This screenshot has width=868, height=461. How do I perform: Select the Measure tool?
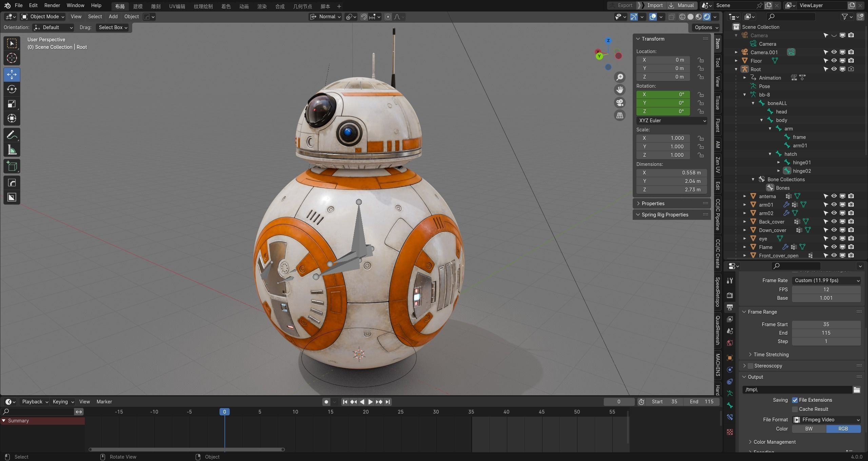click(x=12, y=150)
